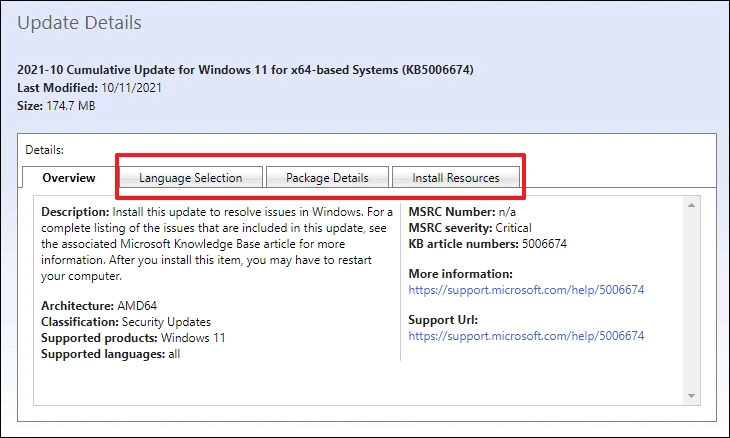730x438 pixels.
Task: Open the More information support link
Action: point(526,290)
